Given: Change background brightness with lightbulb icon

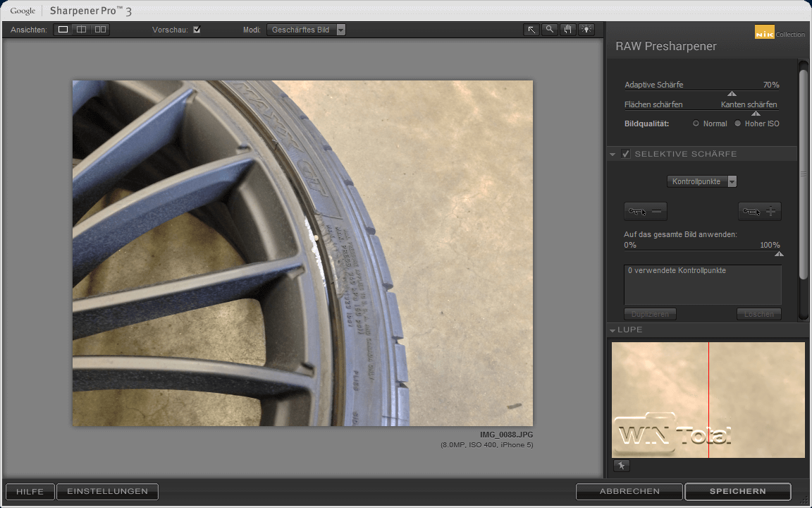Looking at the screenshot, I should pyautogui.click(x=586, y=30).
